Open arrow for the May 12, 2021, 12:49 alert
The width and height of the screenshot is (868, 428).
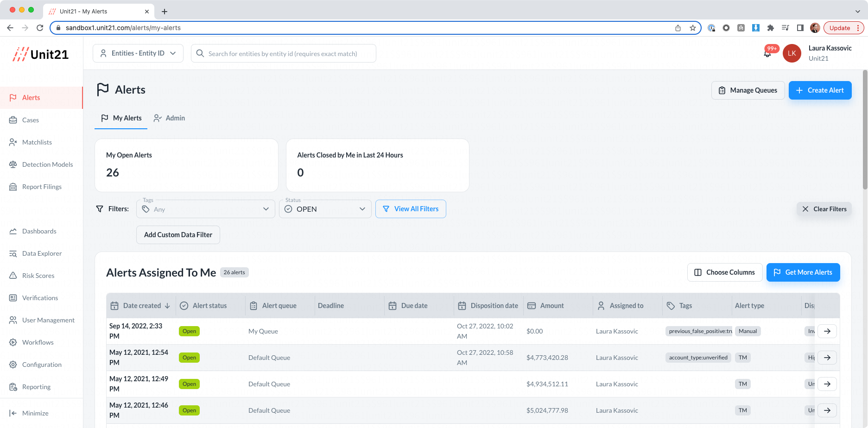click(x=827, y=384)
